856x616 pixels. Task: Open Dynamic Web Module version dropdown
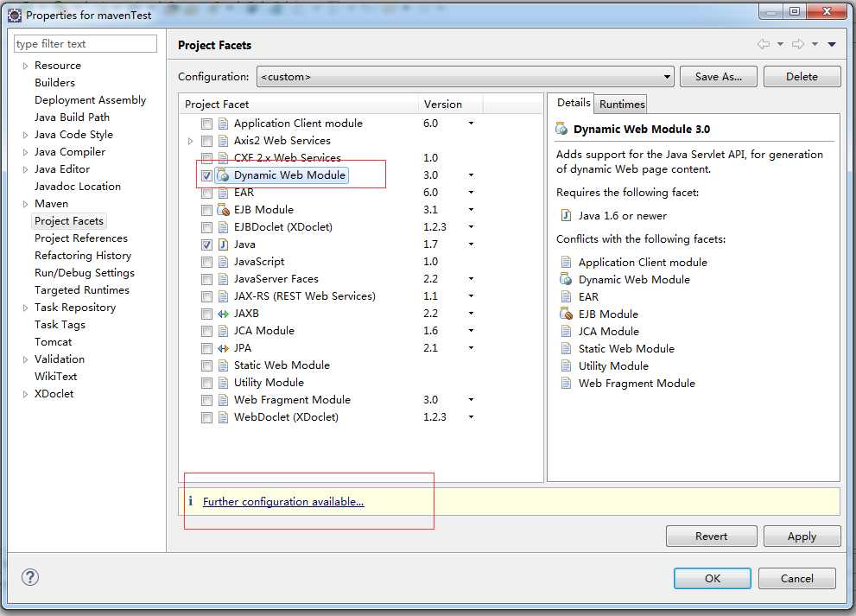tap(471, 175)
